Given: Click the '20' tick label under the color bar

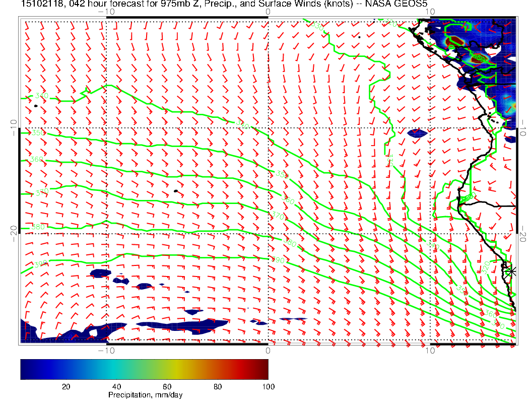Looking at the screenshot, I should (65, 386).
